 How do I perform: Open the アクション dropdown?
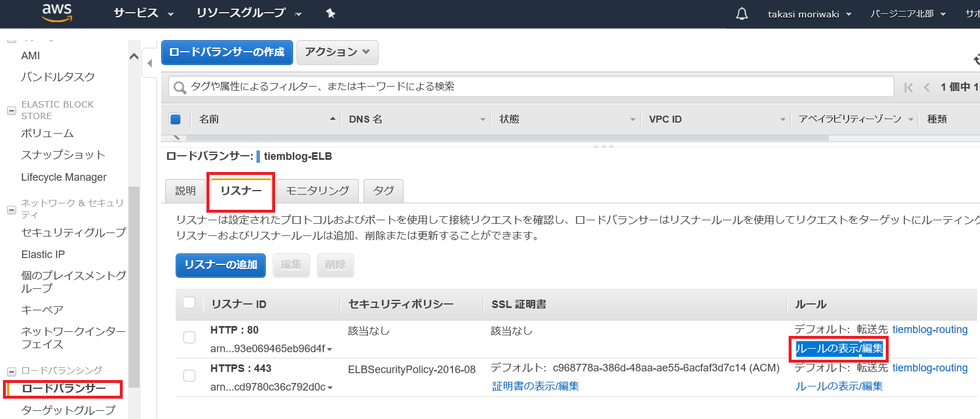point(337,52)
